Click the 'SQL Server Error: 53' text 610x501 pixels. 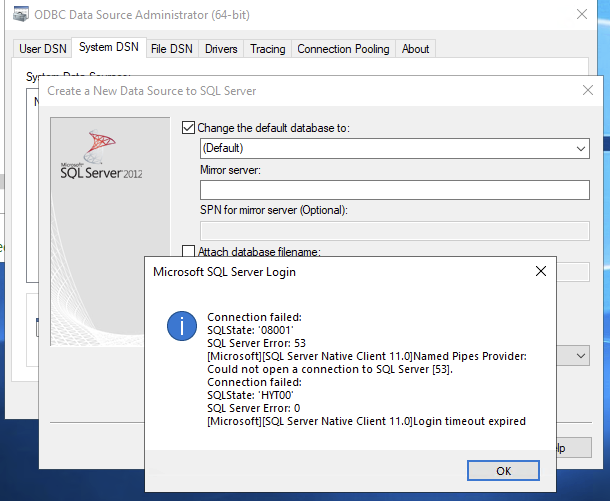[x=256, y=343]
